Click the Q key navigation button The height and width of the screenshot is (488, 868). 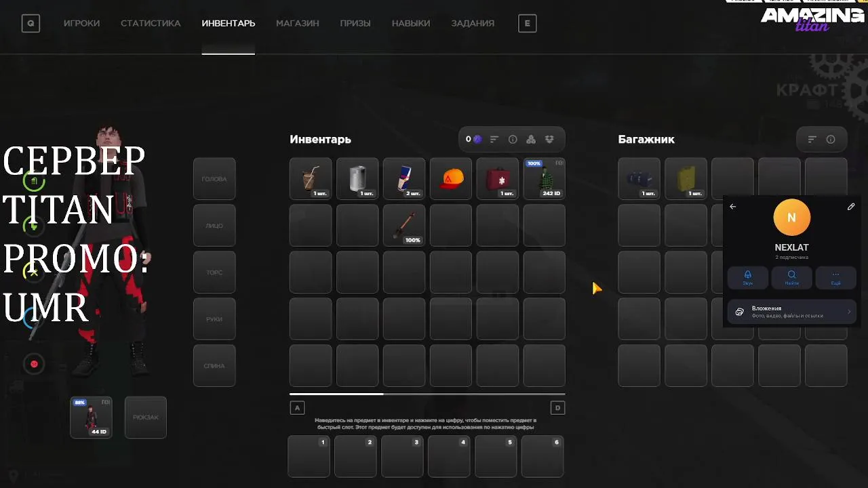point(31,23)
